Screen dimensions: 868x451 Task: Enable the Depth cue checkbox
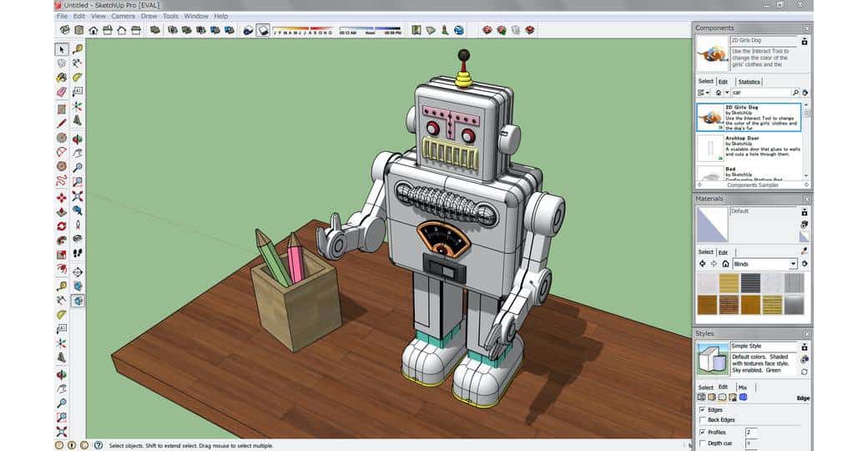703,443
